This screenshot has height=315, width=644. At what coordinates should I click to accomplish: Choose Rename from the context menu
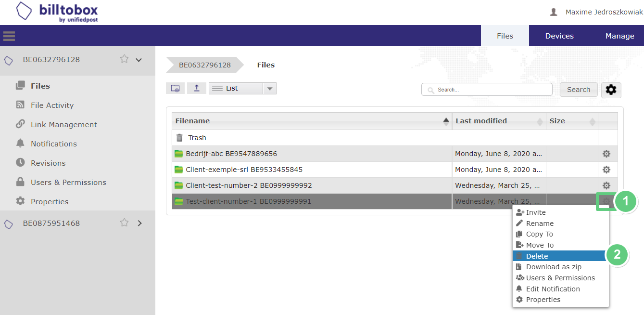[561, 223]
